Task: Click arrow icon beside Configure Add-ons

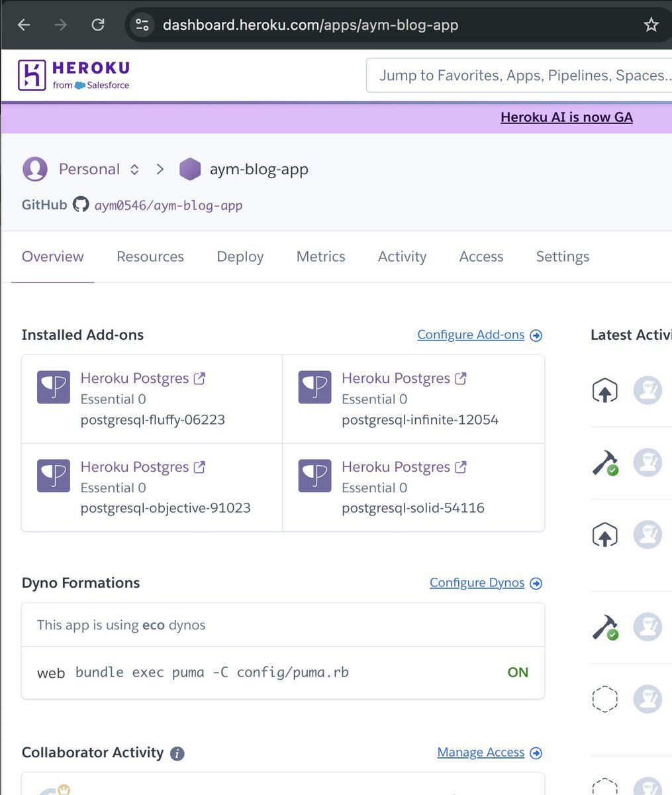Action: coord(536,335)
